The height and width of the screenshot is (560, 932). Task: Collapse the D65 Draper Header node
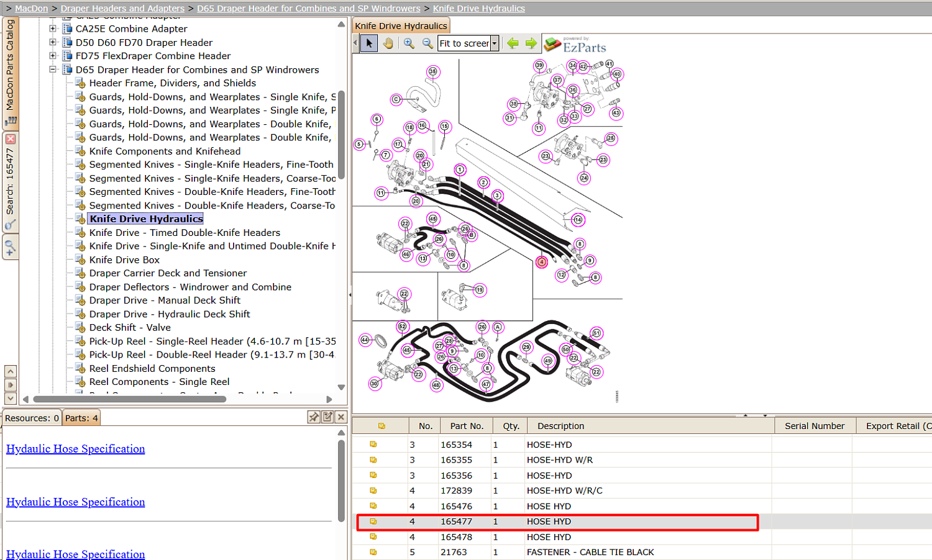53,70
